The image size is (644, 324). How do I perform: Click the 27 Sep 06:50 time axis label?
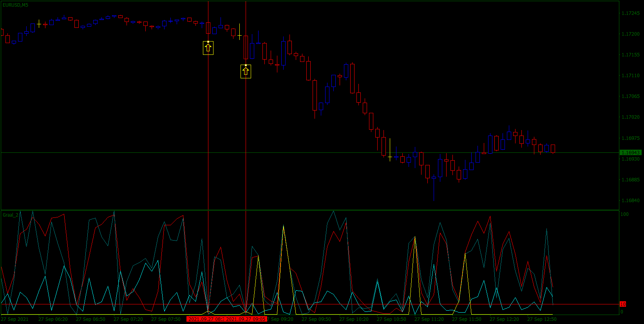coord(90,319)
